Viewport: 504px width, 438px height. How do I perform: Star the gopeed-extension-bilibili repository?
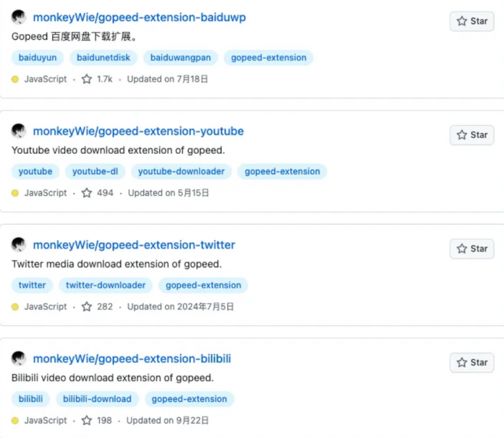pos(472,363)
